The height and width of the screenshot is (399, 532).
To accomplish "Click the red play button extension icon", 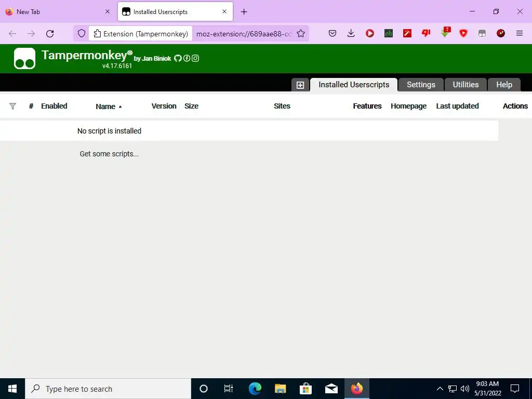I will coord(370,33).
